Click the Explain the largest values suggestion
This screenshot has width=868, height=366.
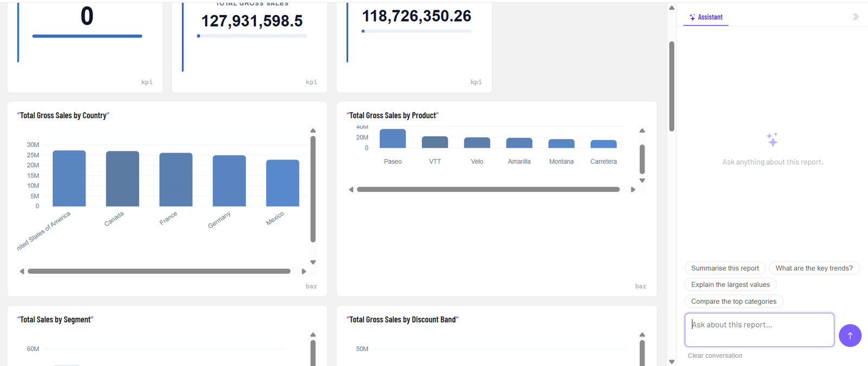pos(730,284)
